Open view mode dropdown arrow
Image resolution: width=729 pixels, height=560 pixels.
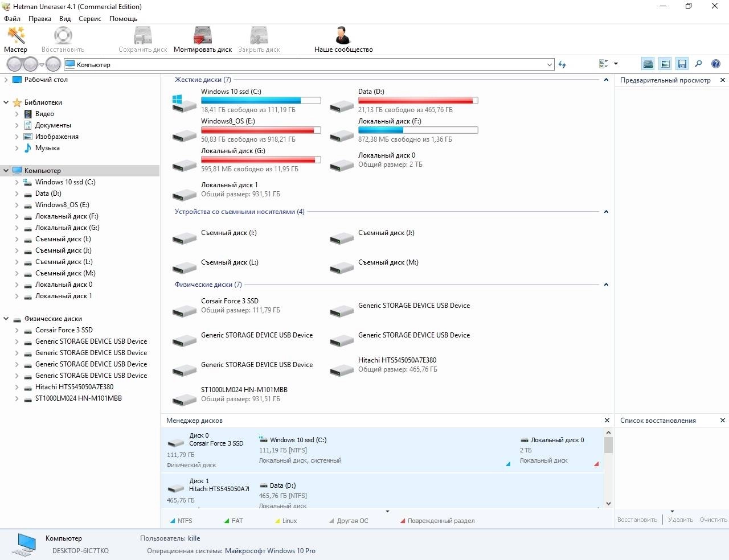click(616, 64)
